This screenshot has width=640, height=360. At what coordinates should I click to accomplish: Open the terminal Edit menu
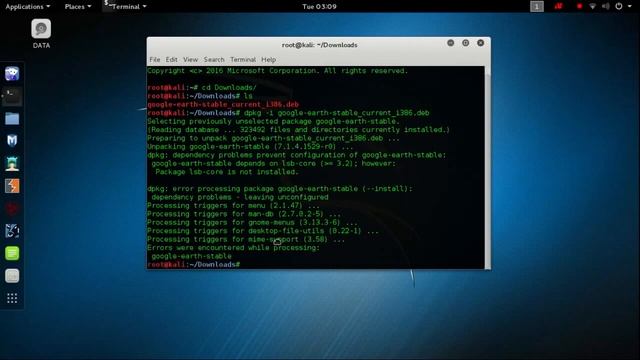pos(171,60)
